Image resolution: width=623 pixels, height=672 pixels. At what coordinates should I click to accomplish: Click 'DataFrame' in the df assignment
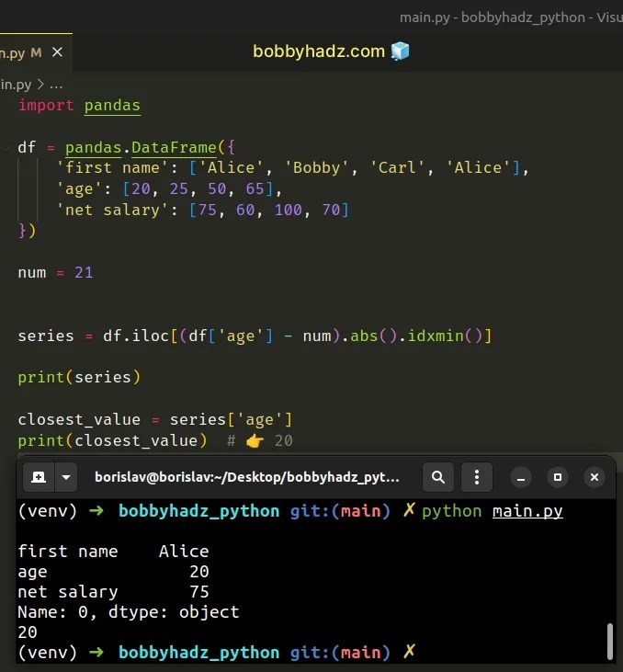point(174,147)
